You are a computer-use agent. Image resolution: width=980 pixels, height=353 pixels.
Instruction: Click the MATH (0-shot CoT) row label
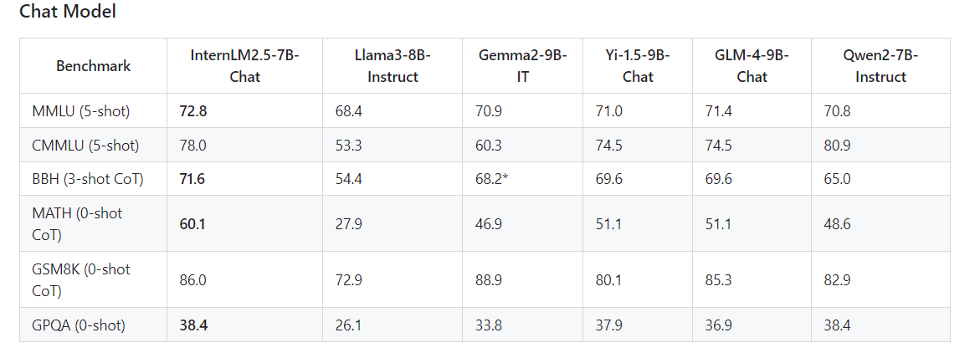click(77, 224)
